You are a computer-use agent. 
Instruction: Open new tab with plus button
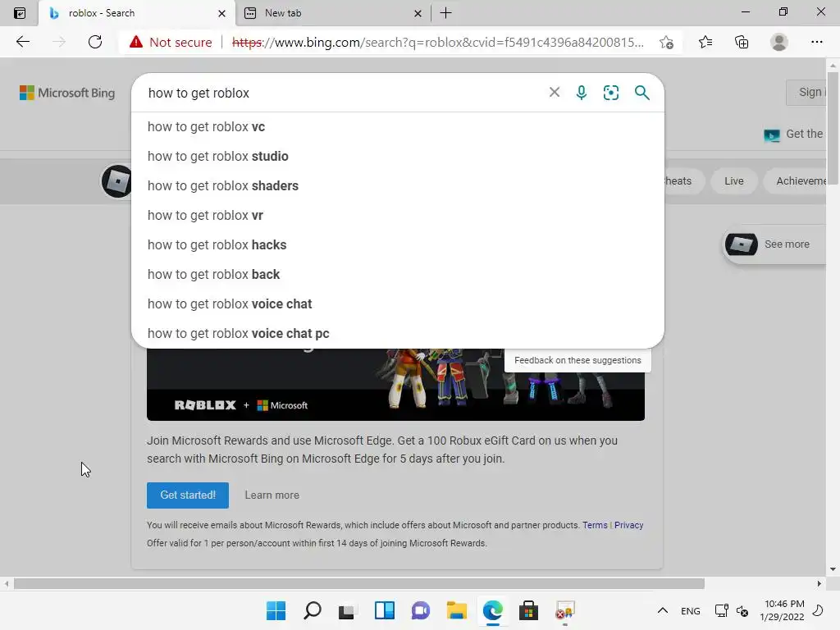pos(445,13)
